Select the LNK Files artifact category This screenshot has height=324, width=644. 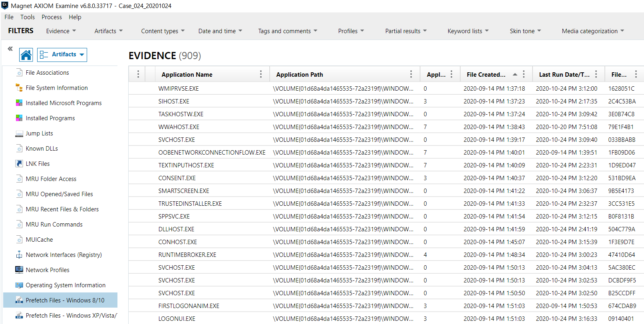tap(38, 163)
